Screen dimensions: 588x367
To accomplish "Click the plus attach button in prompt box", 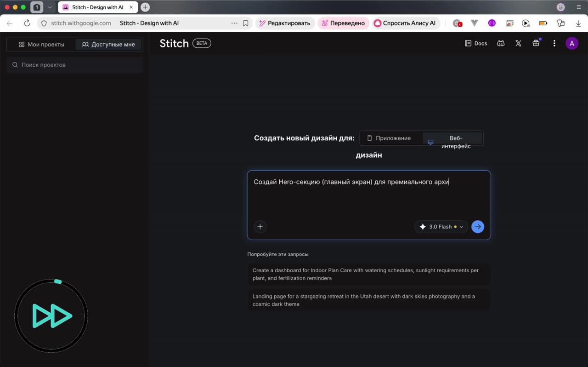I will click(x=260, y=226).
